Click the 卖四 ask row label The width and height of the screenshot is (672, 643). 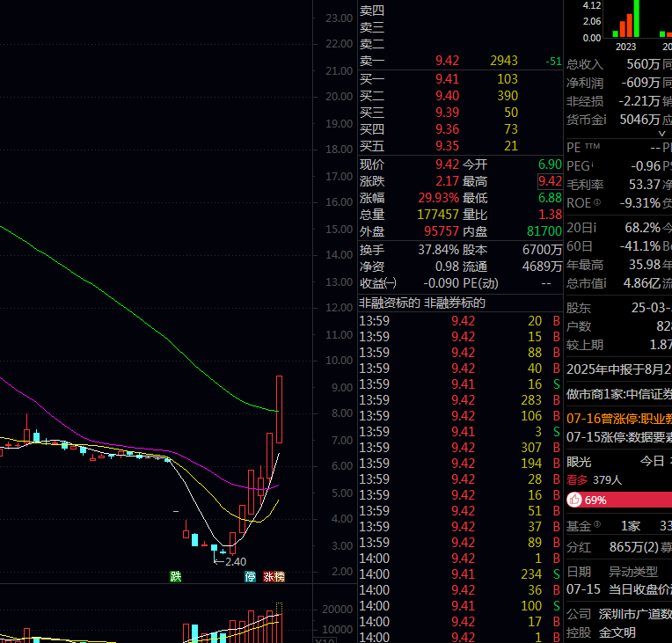[x=372, y=11]
